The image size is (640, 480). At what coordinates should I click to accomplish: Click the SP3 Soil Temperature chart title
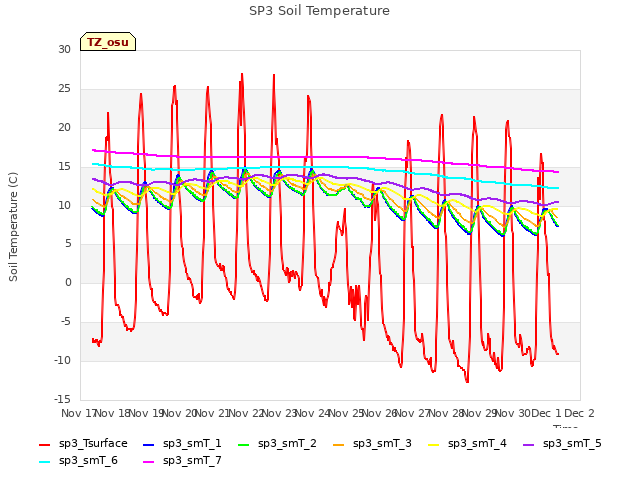tap(319, 11)
